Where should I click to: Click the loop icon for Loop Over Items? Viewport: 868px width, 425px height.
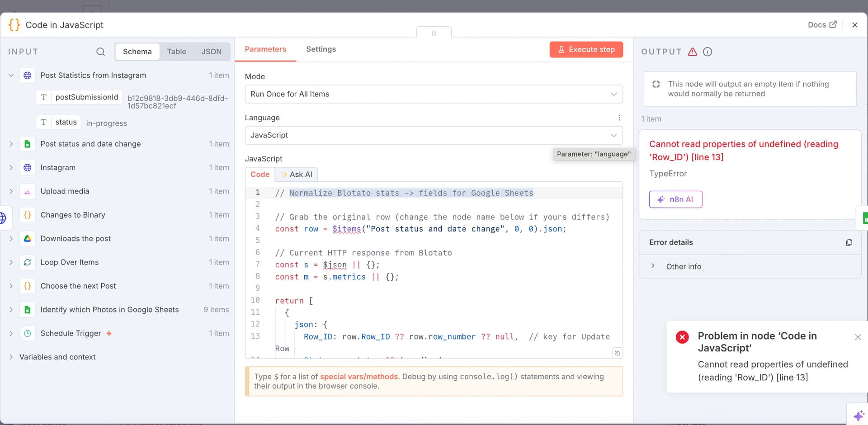pos(28,262)
